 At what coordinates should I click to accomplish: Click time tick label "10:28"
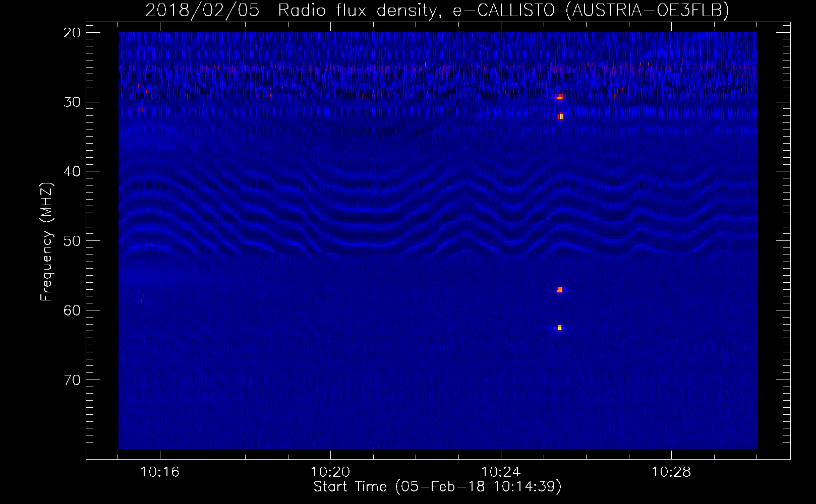(x=671, y=472)
